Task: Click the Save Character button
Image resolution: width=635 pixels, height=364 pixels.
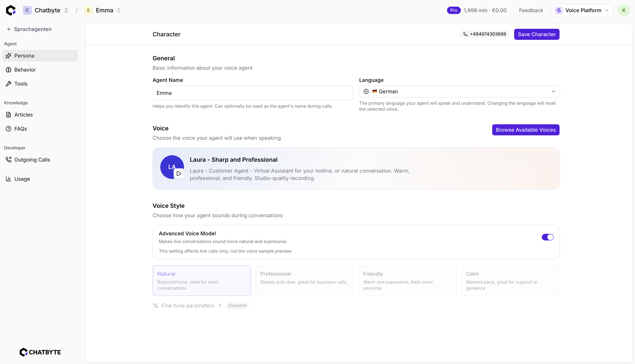Action: (536, 34)
